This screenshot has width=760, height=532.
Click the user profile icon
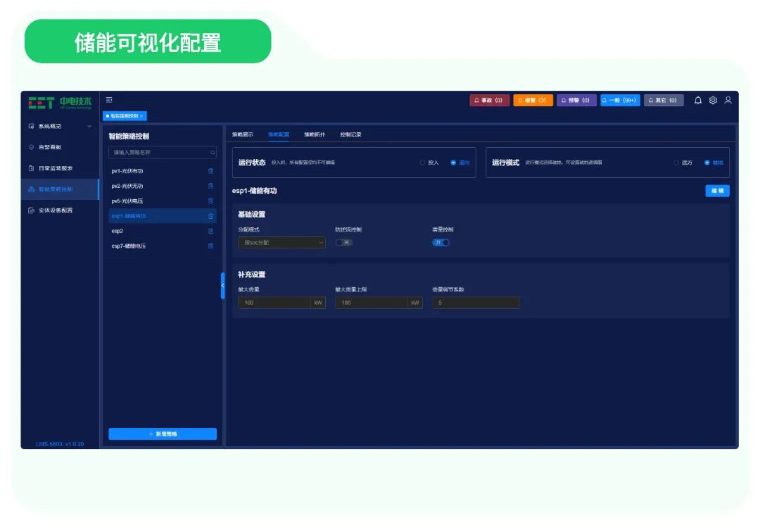728,101
